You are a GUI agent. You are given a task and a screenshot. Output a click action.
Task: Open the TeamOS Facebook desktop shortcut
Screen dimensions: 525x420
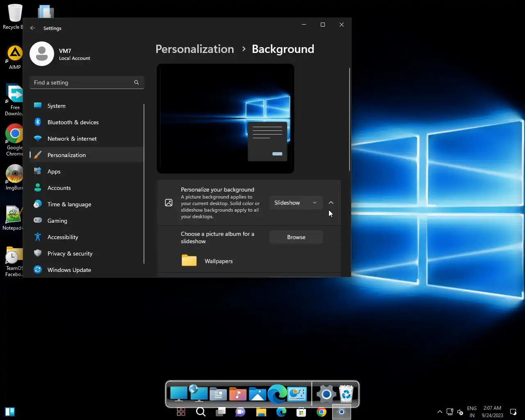coord(14,261)
